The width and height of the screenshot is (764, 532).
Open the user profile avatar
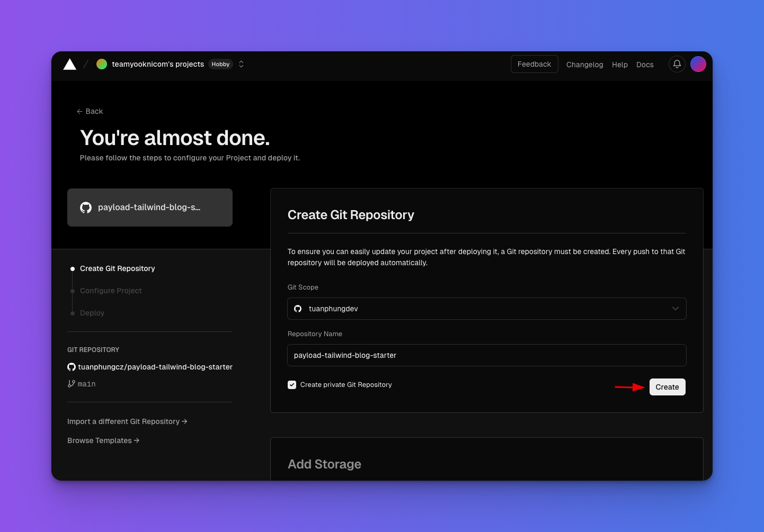[698, 64]
